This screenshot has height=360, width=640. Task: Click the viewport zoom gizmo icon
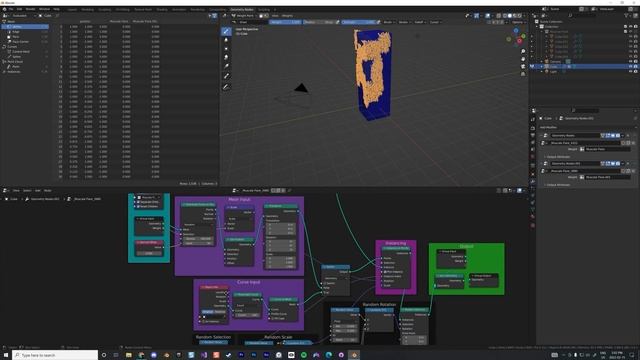tap(523, 51)
